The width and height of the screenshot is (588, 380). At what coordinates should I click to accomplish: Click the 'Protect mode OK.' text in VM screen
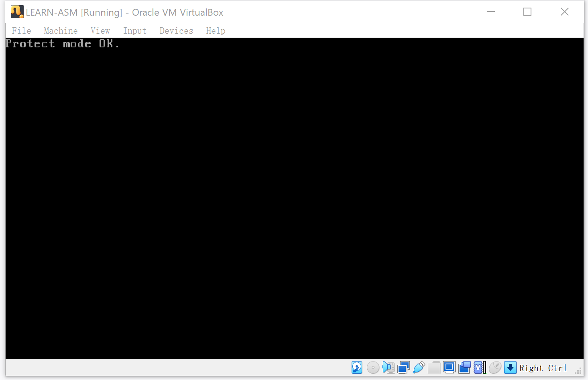click(x=62, y=44)
